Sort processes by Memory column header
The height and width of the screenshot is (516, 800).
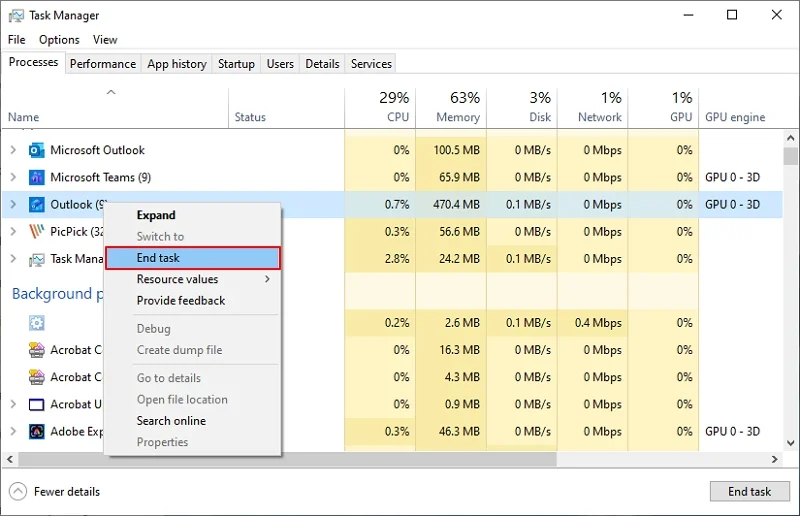tap(451, 108)
